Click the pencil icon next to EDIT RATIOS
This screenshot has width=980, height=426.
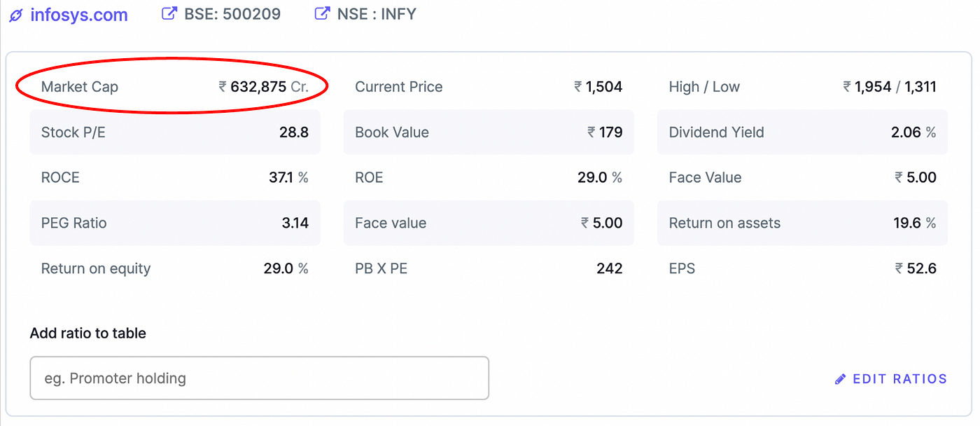(839, 378)
